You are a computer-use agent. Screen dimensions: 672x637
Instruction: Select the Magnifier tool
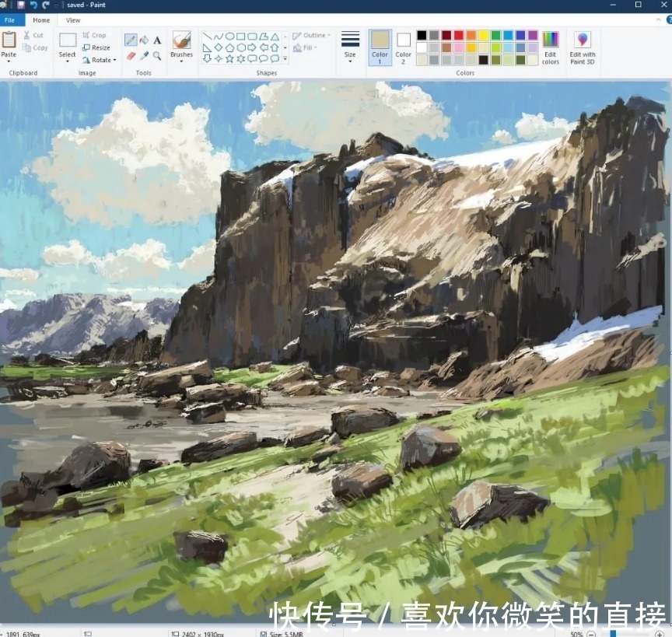tap(156, 55)
